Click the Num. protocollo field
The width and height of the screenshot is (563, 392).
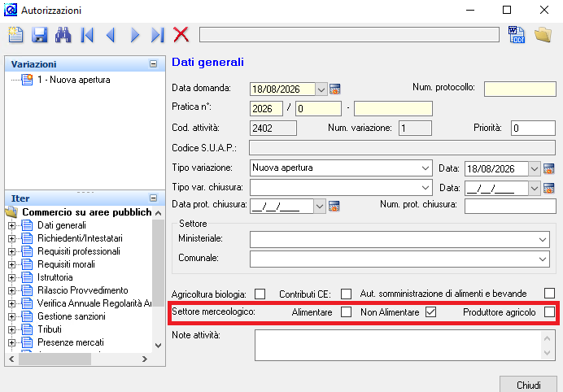click(x=520, y=89)
